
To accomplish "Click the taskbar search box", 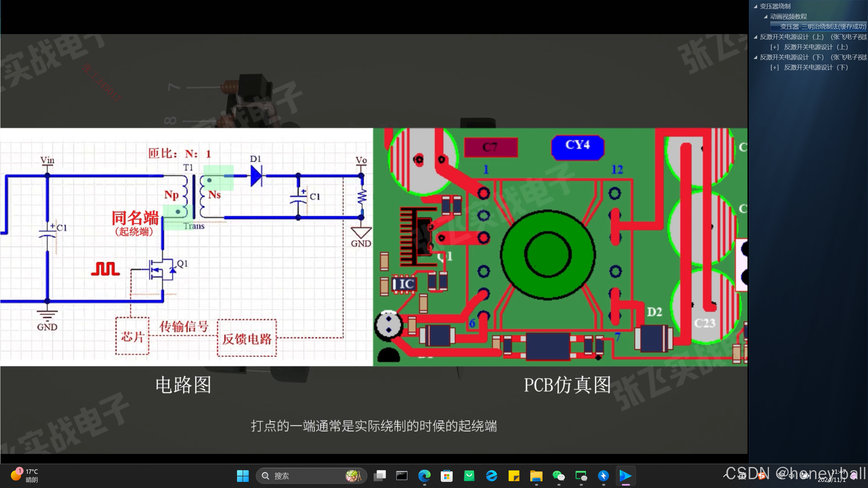I will pos(305,476).
